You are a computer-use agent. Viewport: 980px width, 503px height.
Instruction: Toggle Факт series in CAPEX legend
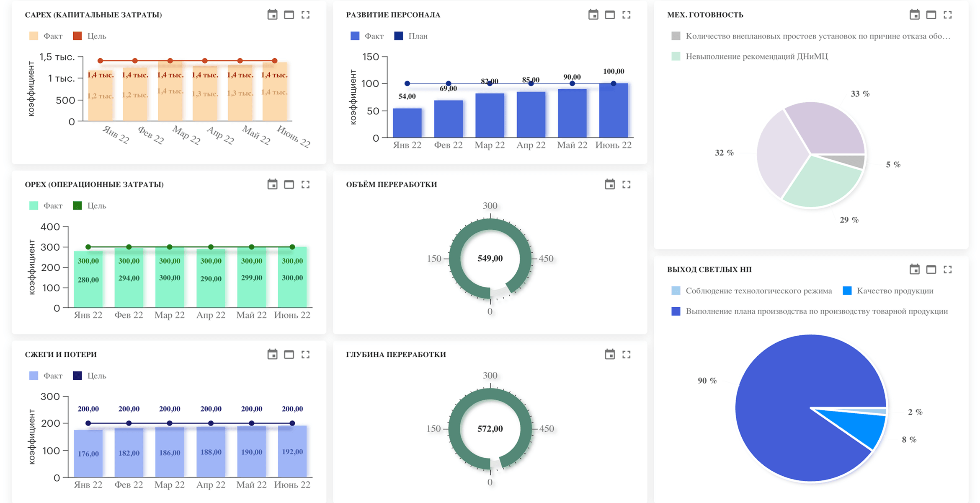point(46,36)
